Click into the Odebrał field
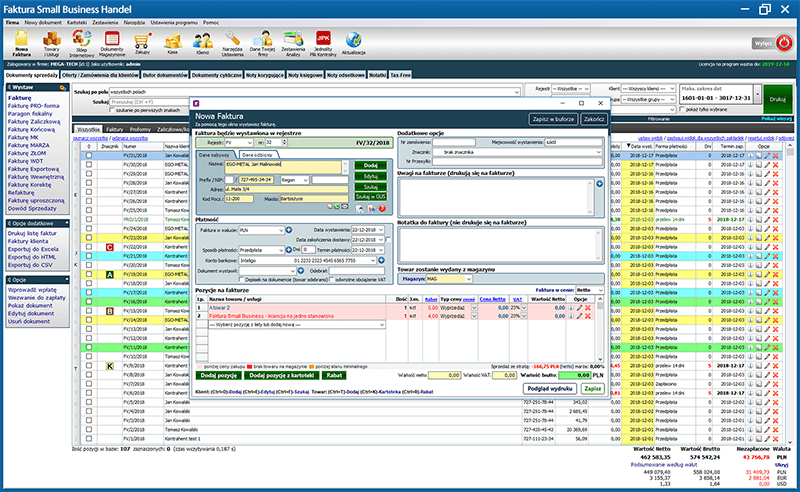The image size is (800, 492). click(357, 270)
